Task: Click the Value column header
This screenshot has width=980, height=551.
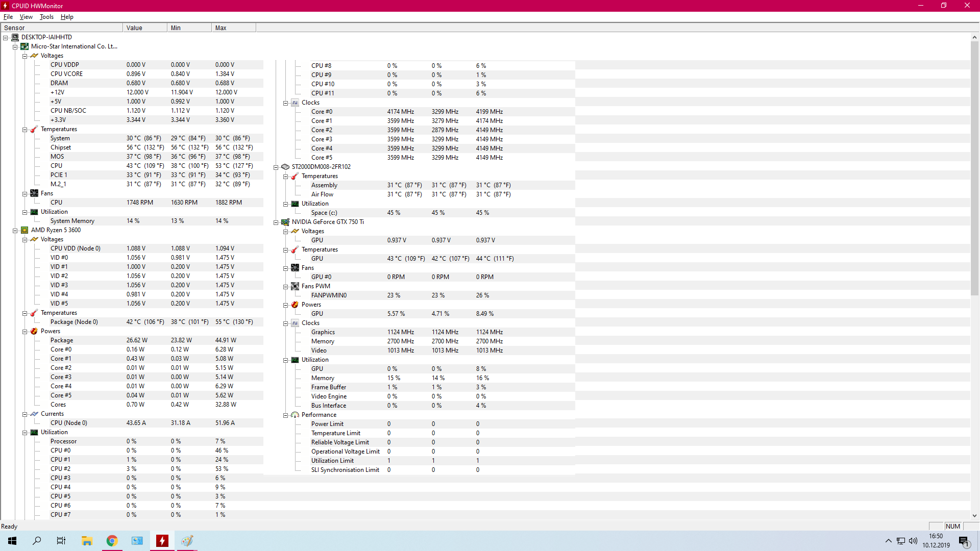Action: pyautogui.click(x=144, y=28)
